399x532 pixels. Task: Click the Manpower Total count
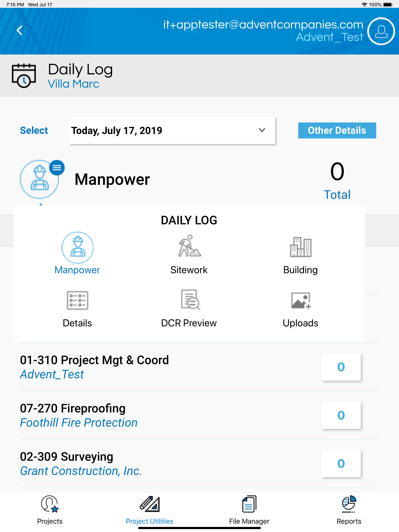point(337,171)
